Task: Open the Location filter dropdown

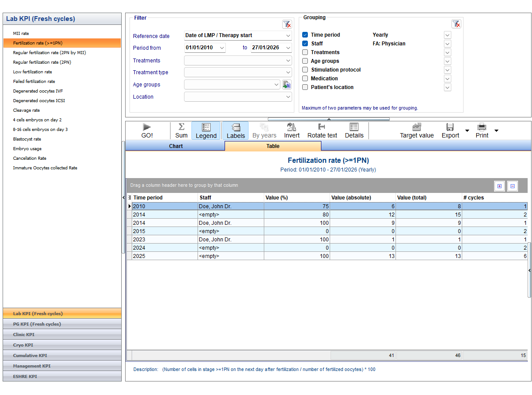Action: pyautogui.click(x=288, y=97)
